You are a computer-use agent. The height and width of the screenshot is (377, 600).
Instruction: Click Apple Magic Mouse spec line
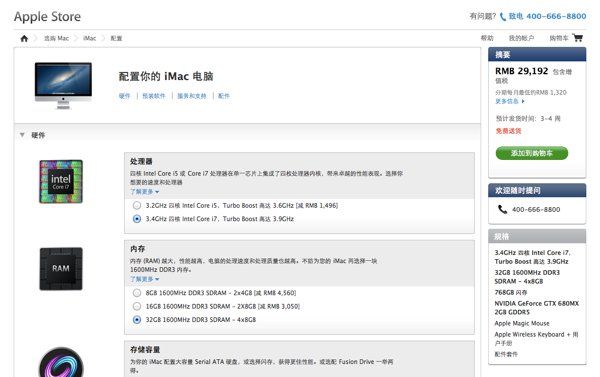pyautogui.click(x=522, y=323)
